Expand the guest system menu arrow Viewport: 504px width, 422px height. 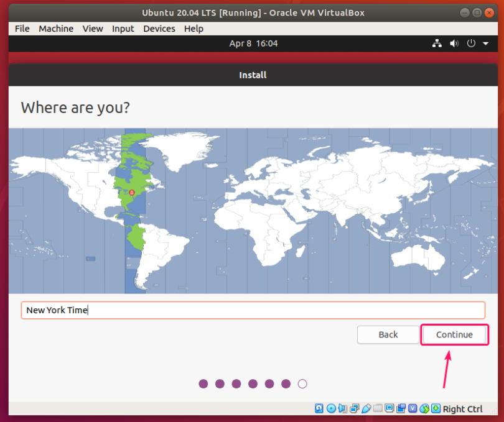(486, 44)
